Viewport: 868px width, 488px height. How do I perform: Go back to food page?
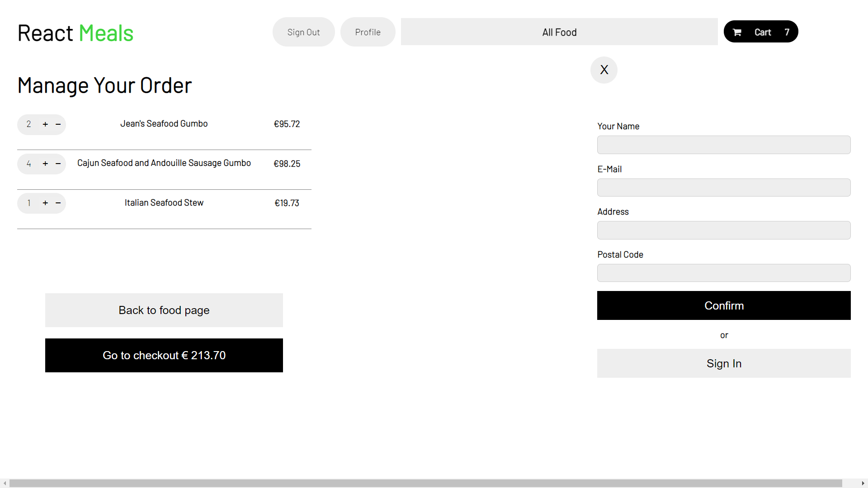click(x=164, y=310)
